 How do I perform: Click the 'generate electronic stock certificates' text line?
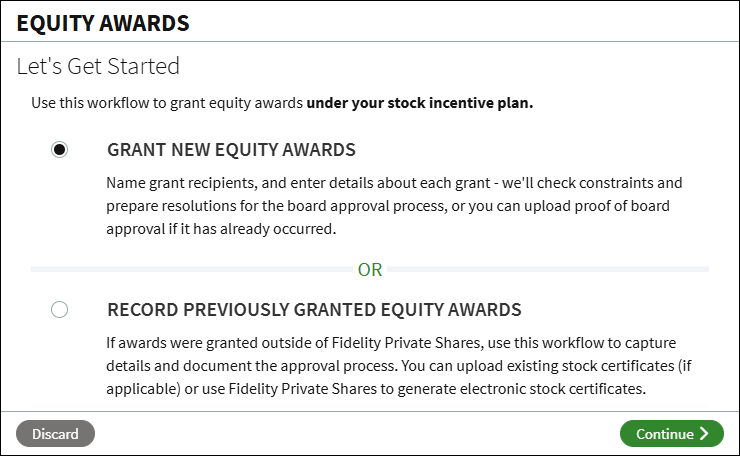coord(376,389)
